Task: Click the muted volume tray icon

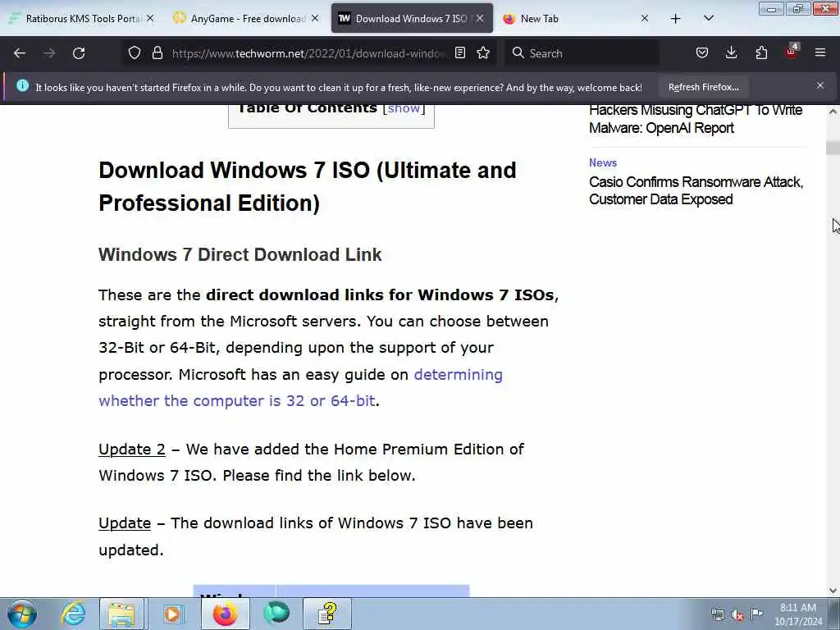Action: coord(737,614)
